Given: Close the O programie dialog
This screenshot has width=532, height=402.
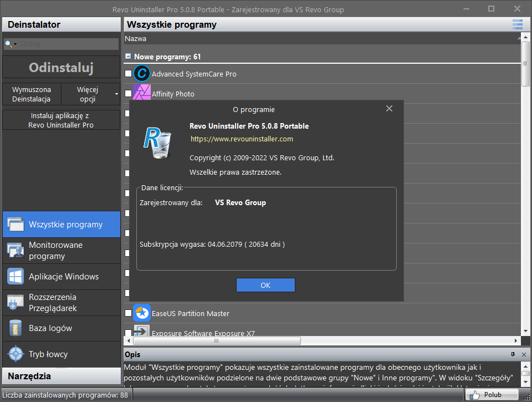Looking at the screenshot, I should coord(389,109).
